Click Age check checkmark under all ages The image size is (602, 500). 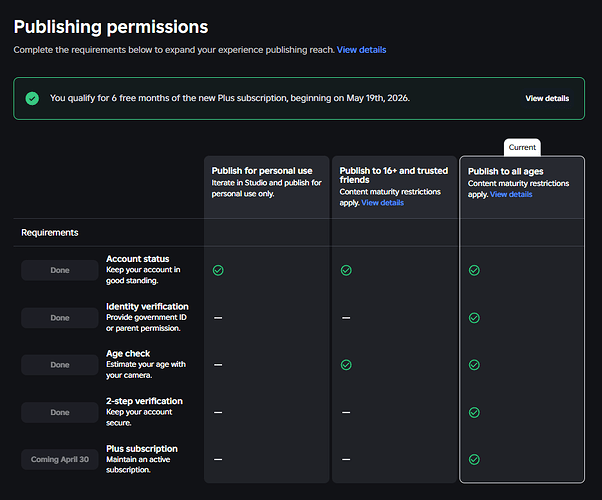(474, 365)
